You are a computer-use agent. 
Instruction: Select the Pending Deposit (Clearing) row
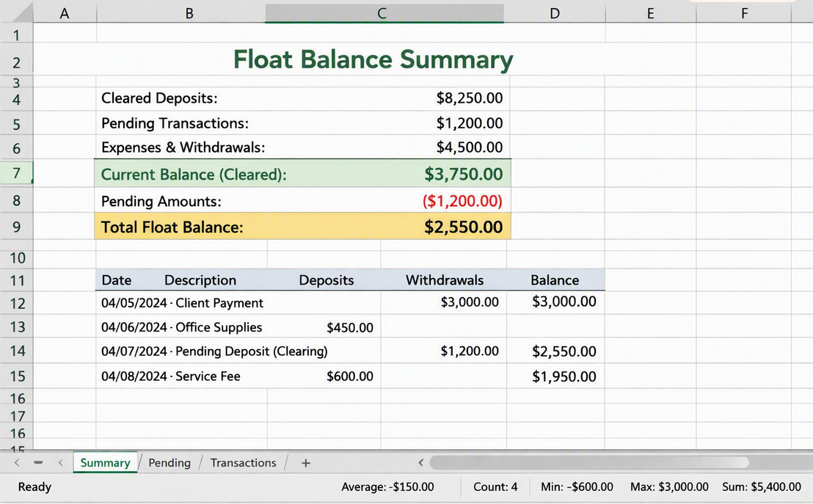coord(350,351)
